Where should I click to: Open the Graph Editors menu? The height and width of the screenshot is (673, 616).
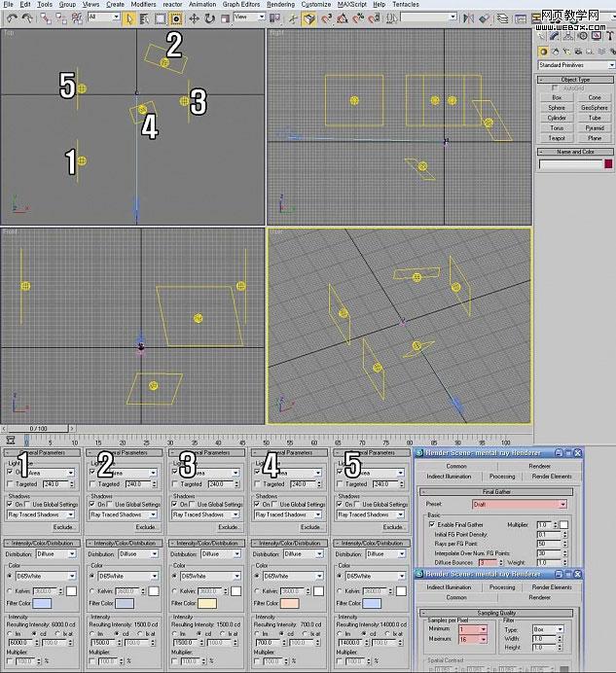241,4
